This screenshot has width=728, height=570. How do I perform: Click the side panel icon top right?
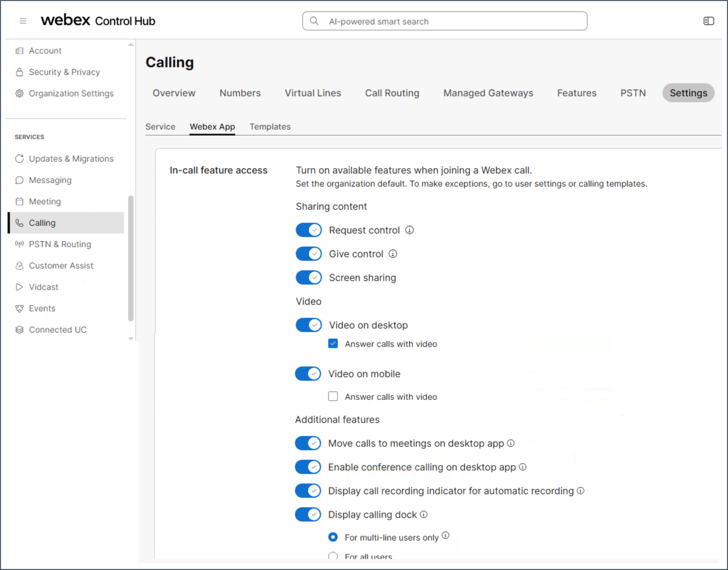708,21
